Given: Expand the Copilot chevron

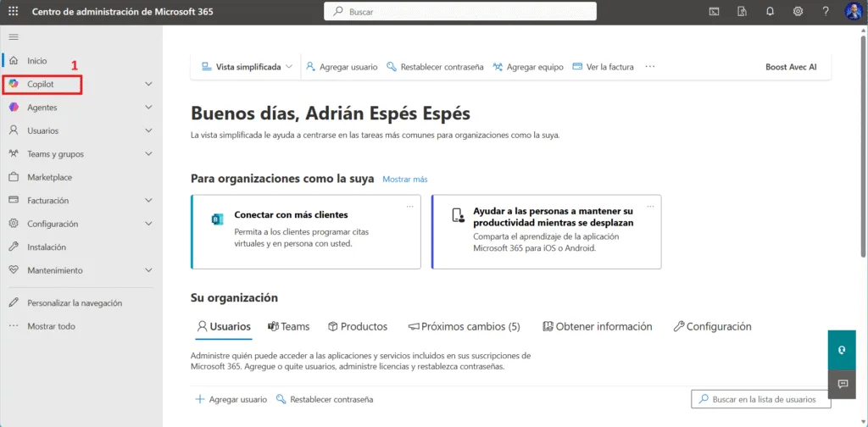Looking at the screenshot, I should [148, 84].
